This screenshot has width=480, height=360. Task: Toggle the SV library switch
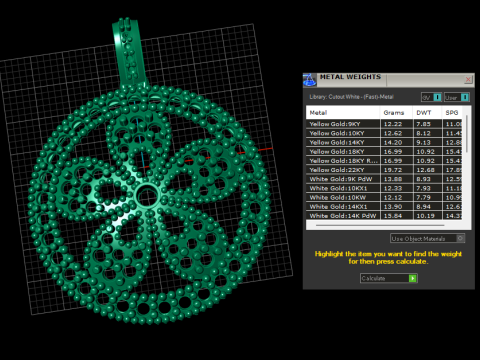coord(431,97)
